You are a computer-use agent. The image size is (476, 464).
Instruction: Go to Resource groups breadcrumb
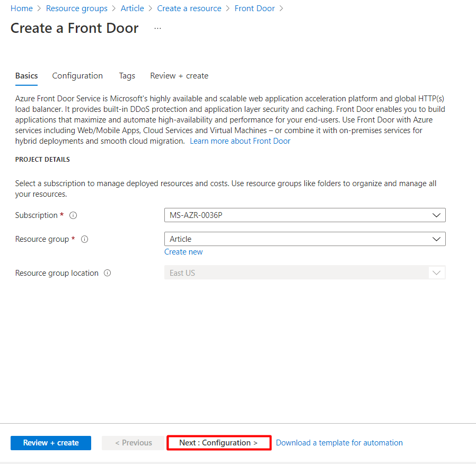pyautogui.click(x=77, y=8)
